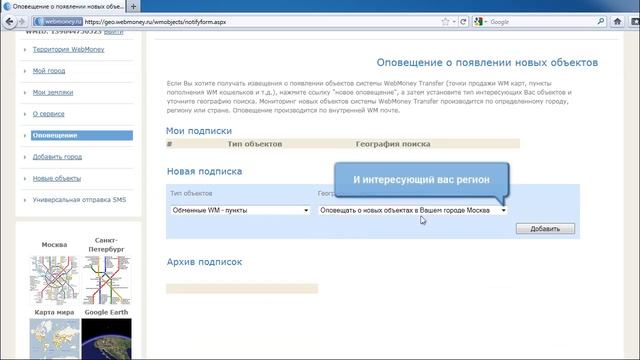Open the Добавить город sidebar link
This screenshot has width=640, height=360.
pos(57,157)
